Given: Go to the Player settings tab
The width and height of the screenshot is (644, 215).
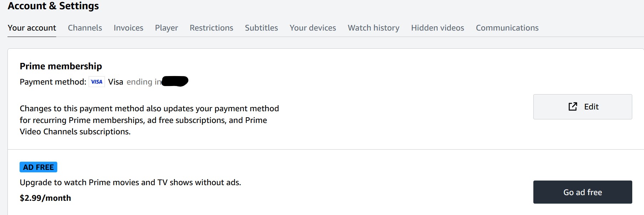Looking at the screenshot, I should click(x=166, y=28).
